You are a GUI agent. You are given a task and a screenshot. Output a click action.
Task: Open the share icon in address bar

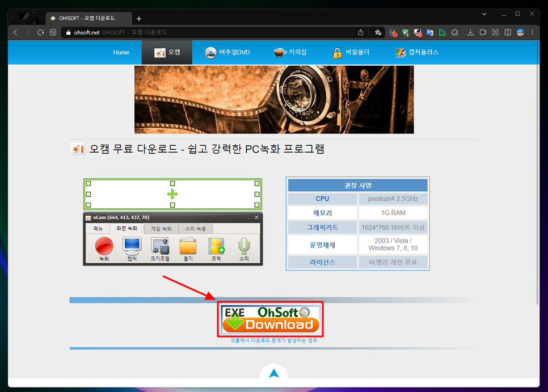361,32
